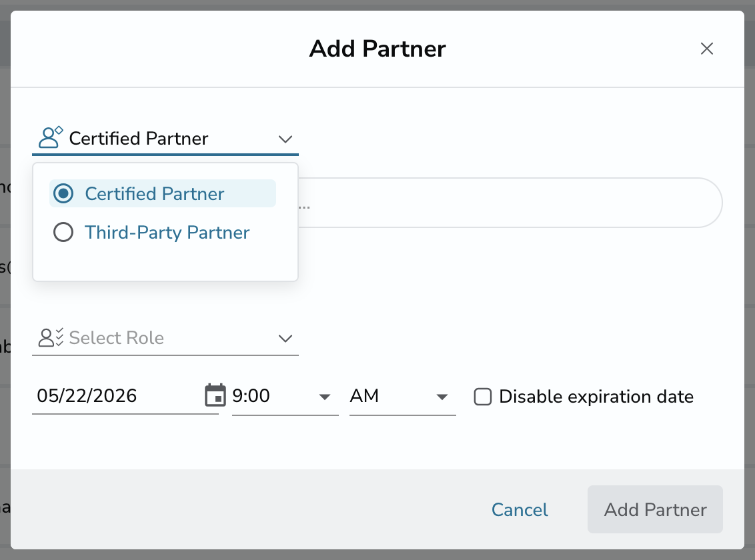Choose the Third-Party Partner radio button

click(63, 233)
